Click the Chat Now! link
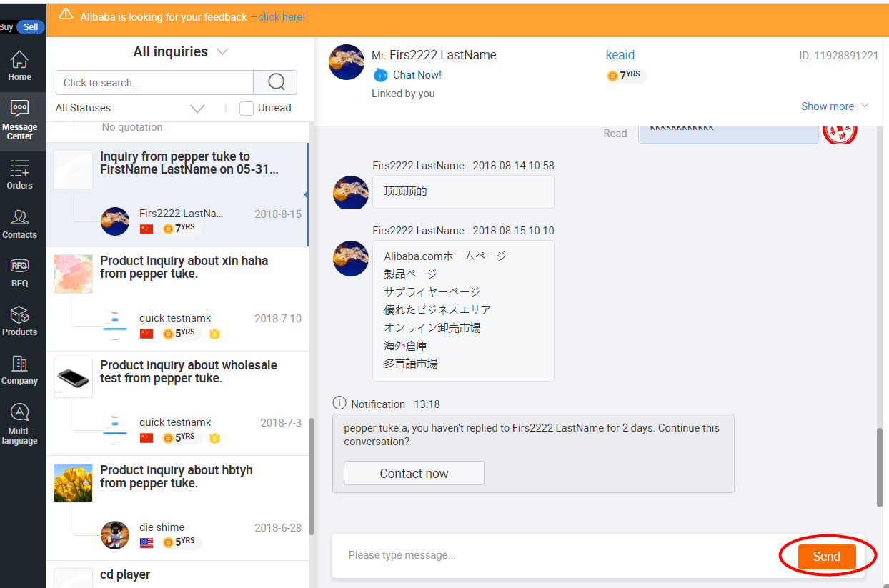Screen dimensions: 889x588 click(417, 75)
